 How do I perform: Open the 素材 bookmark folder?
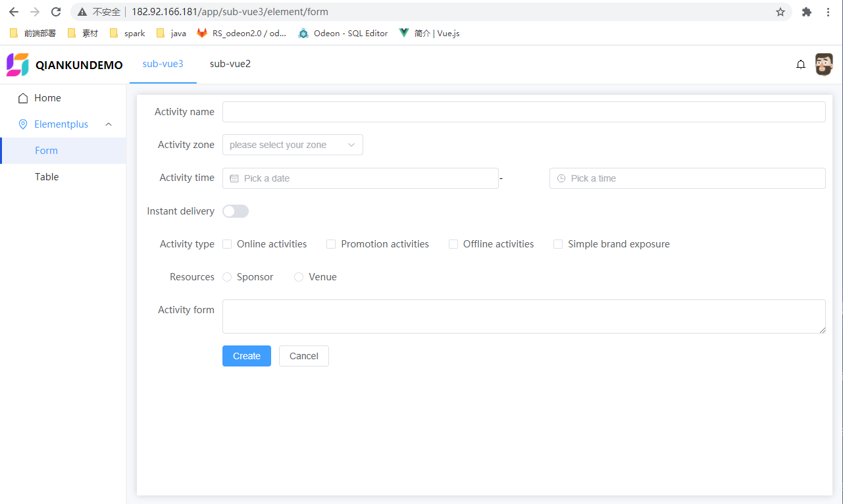point(82,33)
